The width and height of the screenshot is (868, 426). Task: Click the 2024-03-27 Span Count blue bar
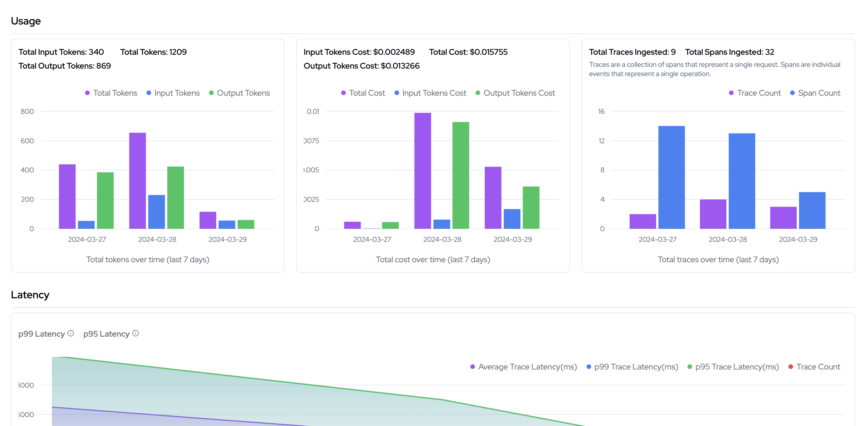(x=671, y=177)
